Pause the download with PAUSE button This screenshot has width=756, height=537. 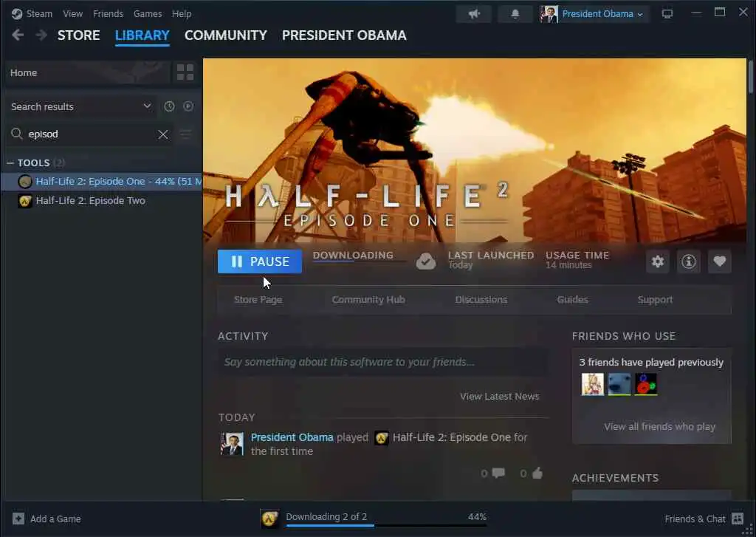click(260, 261)
